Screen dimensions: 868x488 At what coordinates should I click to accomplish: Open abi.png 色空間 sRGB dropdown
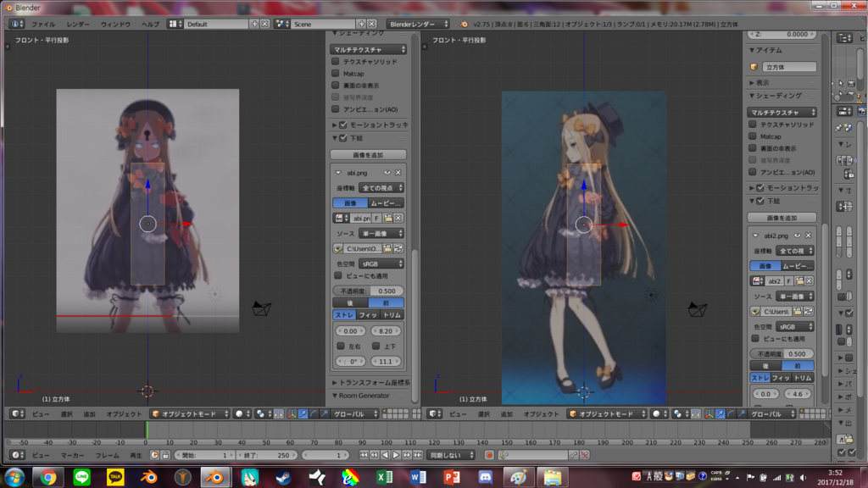click(381, 264)
